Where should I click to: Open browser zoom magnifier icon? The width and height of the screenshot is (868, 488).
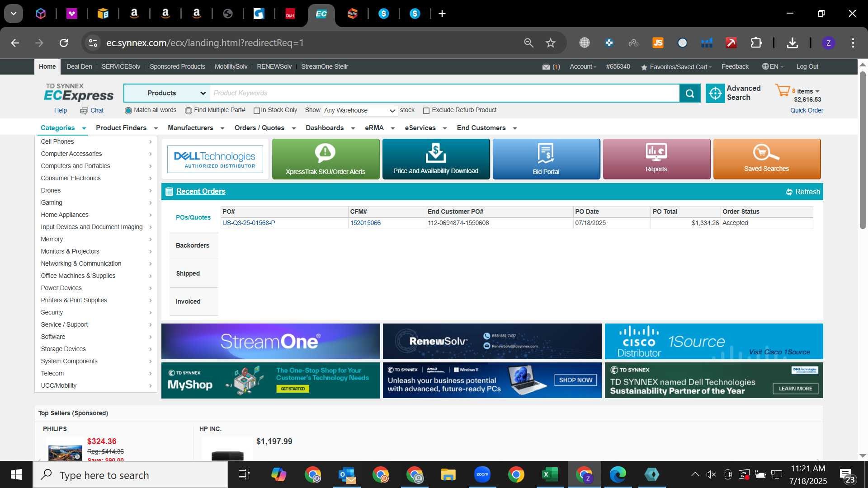528,43
